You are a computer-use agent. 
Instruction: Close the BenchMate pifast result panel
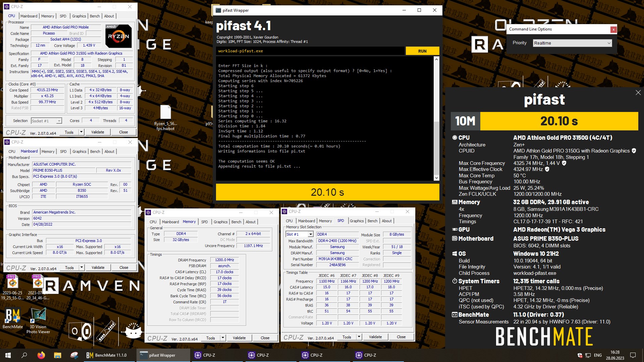coord(638,93)
